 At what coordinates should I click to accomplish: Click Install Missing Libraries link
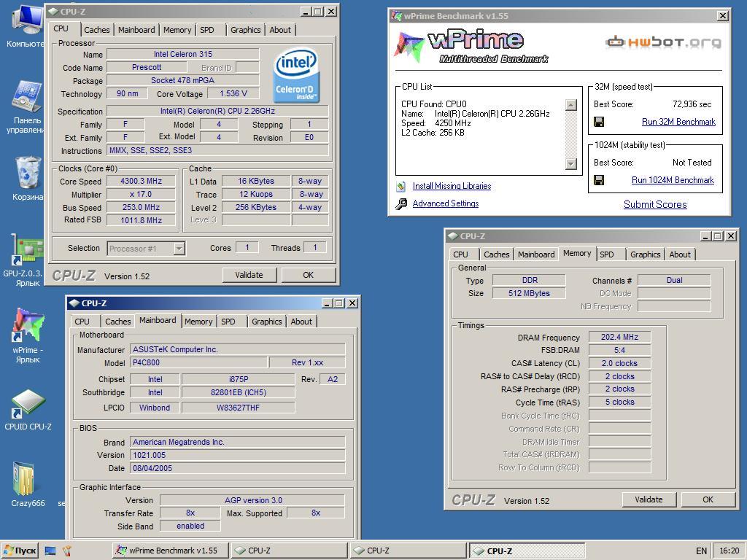click(452, 186)
